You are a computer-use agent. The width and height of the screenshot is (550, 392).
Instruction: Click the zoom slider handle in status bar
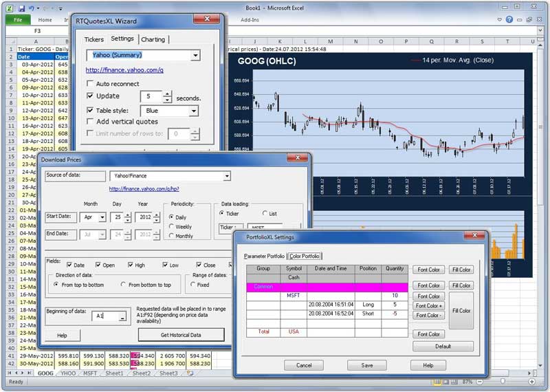pos(503,382)
